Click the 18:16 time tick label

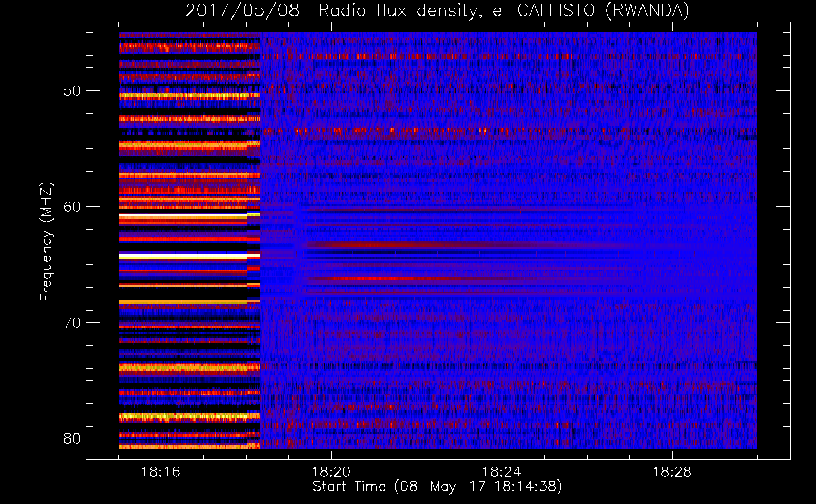pos(161,472)
